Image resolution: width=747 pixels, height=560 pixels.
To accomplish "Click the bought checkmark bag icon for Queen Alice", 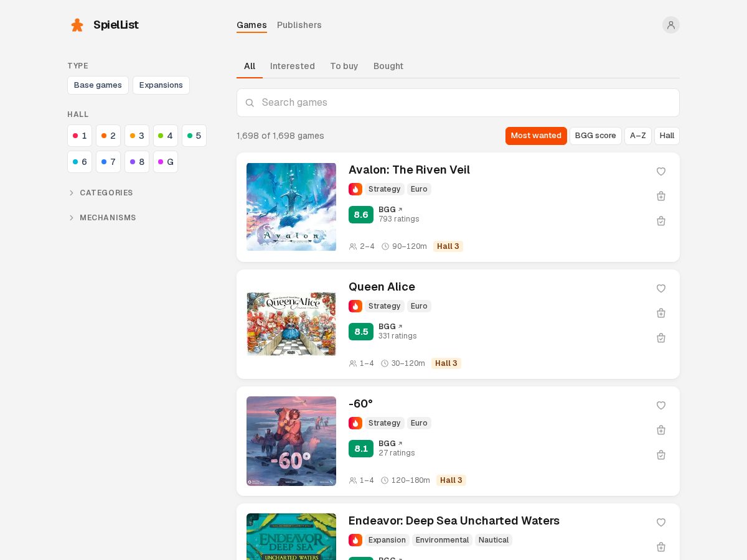I will pyautogui.click(x=661, y=338).
